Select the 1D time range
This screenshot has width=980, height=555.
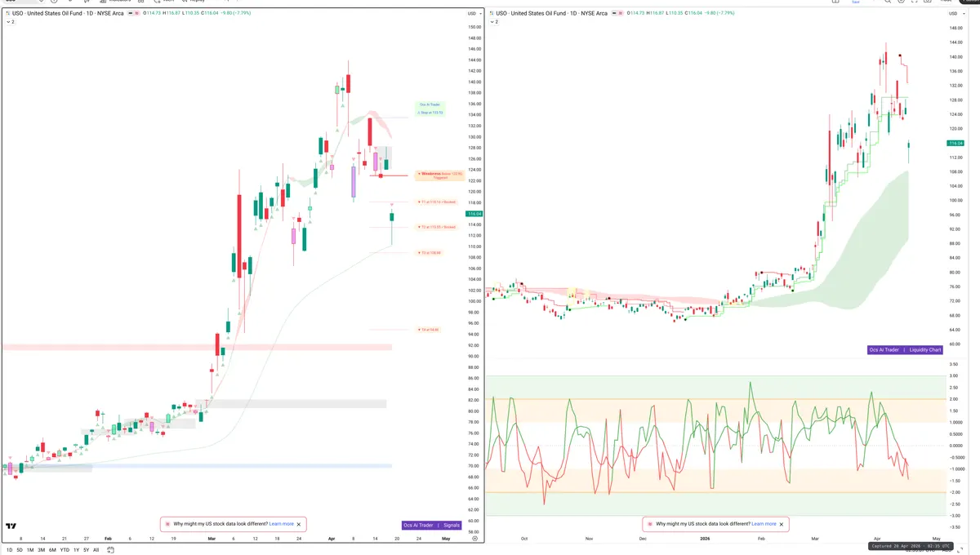click(8, 550)
